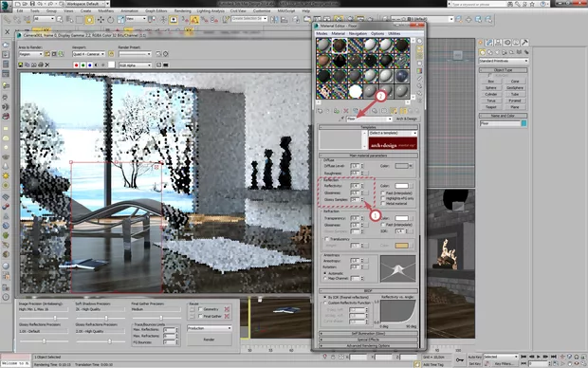
Task: Enable the Translucency checkbox
Action: (326, 239)
